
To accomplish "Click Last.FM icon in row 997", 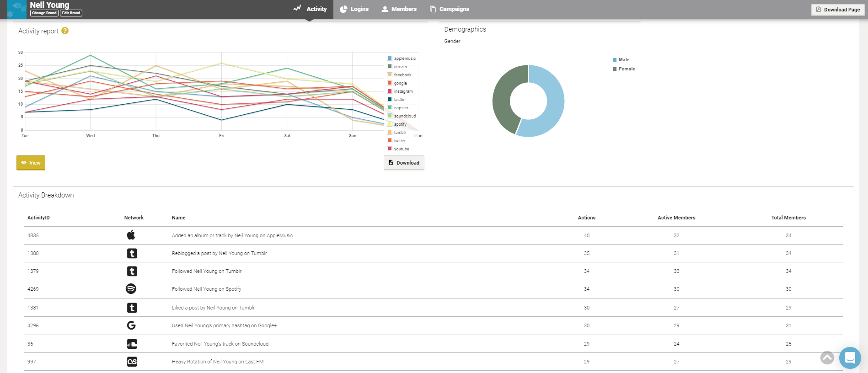I will [x=132, y=362].
